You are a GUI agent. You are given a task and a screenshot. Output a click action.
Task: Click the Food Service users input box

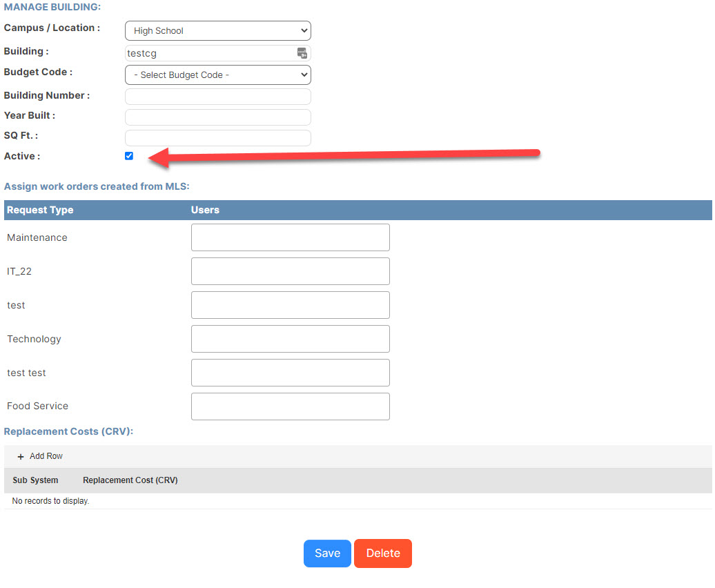tap(291, 406)
